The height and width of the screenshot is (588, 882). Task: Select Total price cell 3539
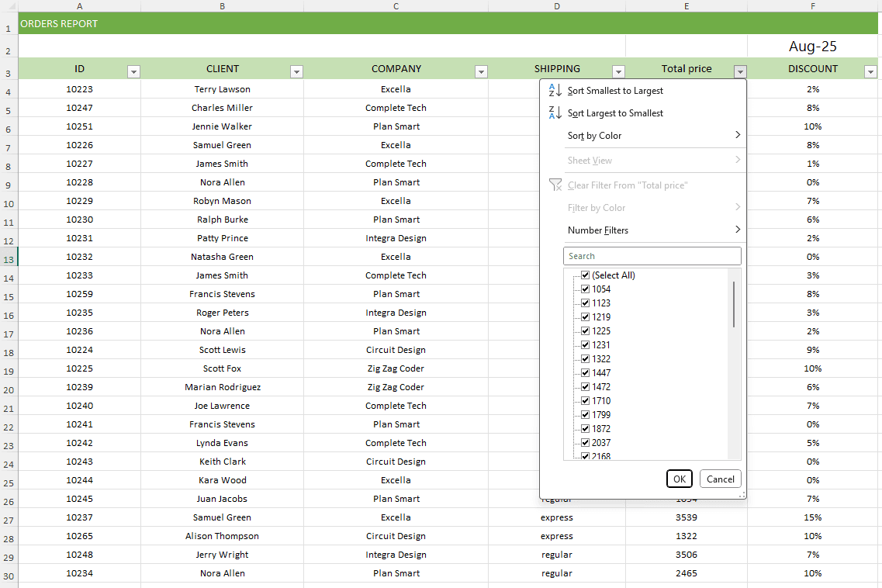[687, 517]
